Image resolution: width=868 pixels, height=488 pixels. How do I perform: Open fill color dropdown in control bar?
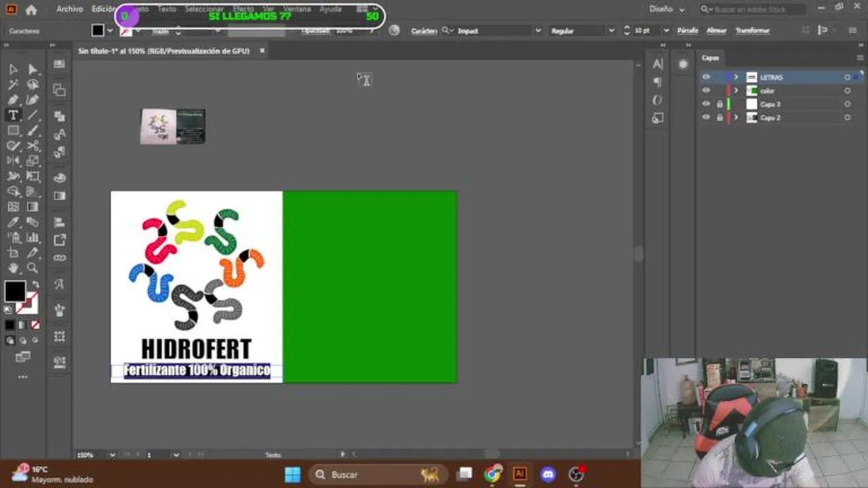tap(110, 30)
